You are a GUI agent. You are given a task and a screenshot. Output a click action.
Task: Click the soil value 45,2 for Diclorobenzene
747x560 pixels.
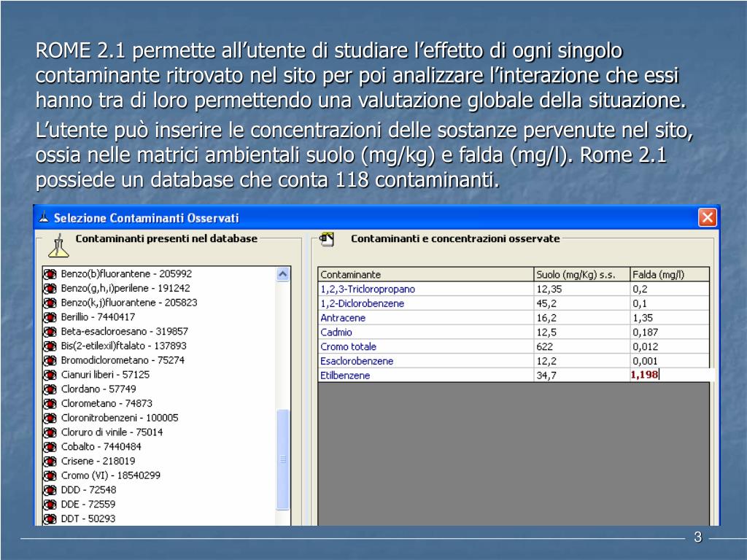[x=546, y=303]
